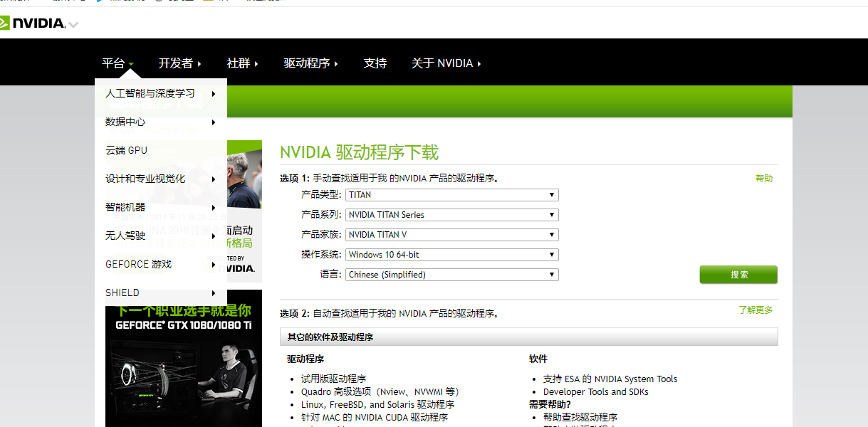
Task: Click the NVIDIA 驱动程序下载 heading
Action: click(359, 152)
